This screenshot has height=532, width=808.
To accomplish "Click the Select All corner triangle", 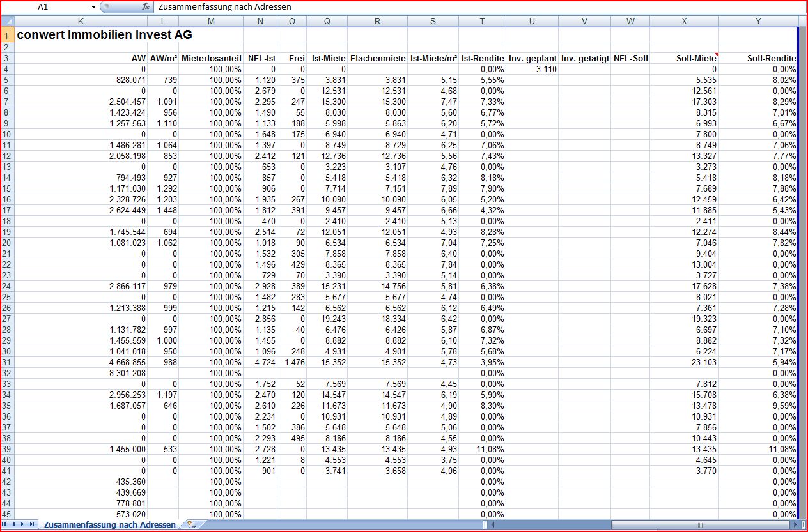I will tap(7, 21).
